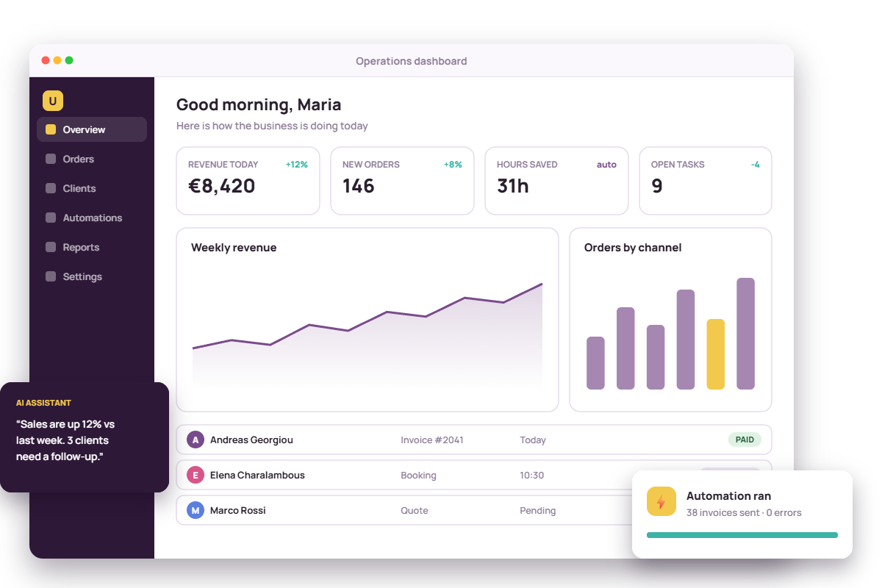882x588 pixels.
Task: Click the Good morning, Maria heading
Action: coord(259,105)
